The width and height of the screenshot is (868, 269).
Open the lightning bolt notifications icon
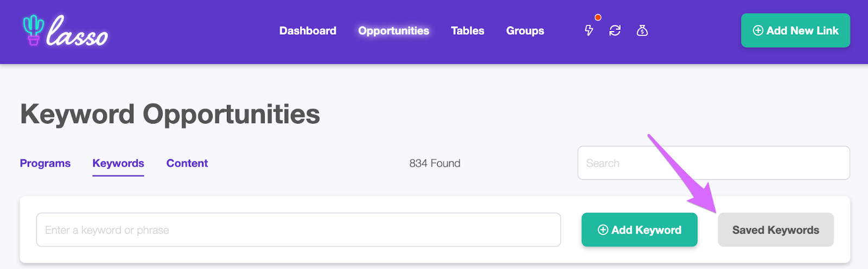pyautogui.click(x=589, y=30)
